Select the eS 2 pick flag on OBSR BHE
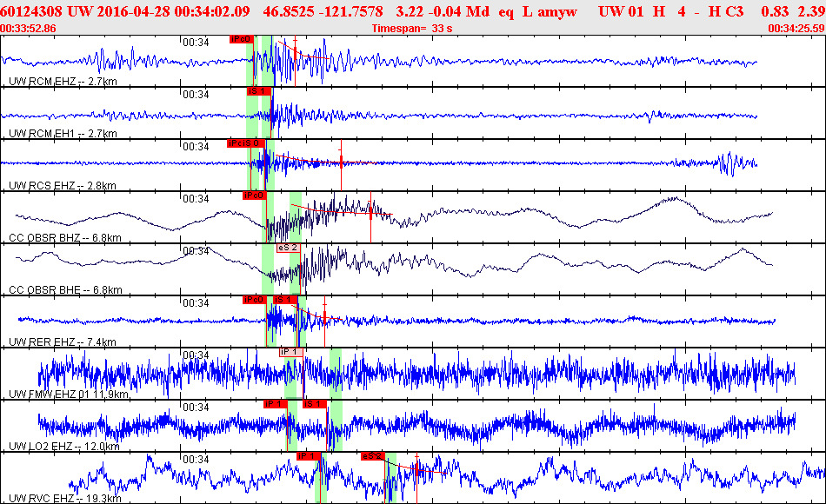This screenshot has height=504, width=826. (288, 248)
